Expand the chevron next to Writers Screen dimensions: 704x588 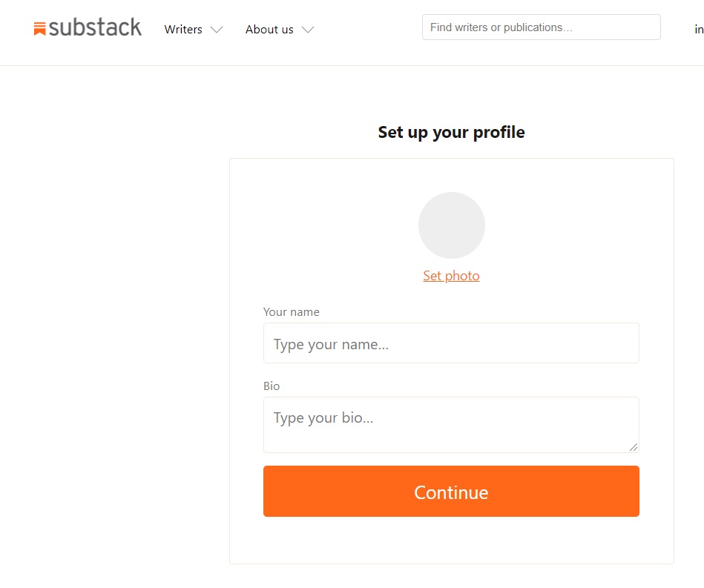tap(217, 30)
